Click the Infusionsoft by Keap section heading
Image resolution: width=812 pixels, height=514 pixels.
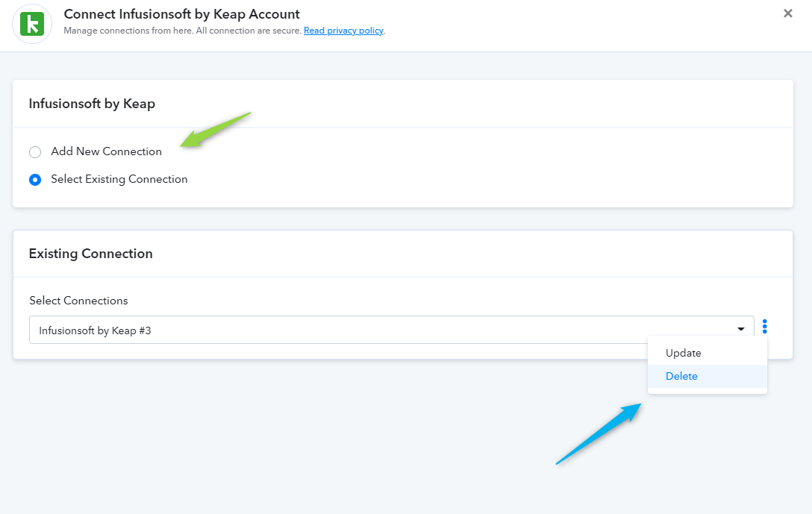coord(93,104)
